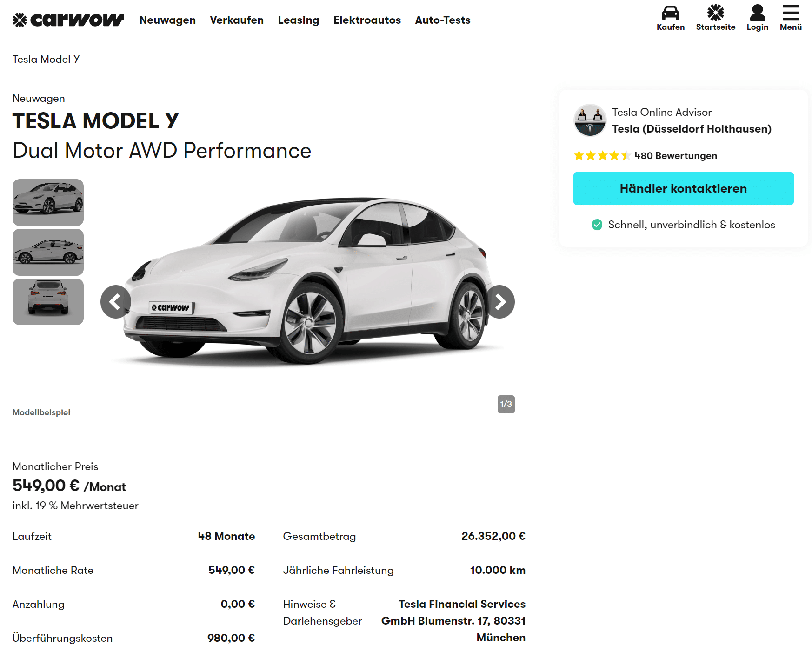This screenshot has height=652, width=812.
Task: Click the Anzahlung 0,00 € value
Action: 238,604
